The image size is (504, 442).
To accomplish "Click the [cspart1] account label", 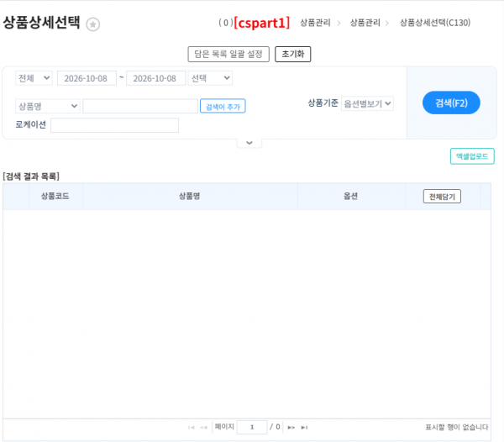I will tap(262, 23).
